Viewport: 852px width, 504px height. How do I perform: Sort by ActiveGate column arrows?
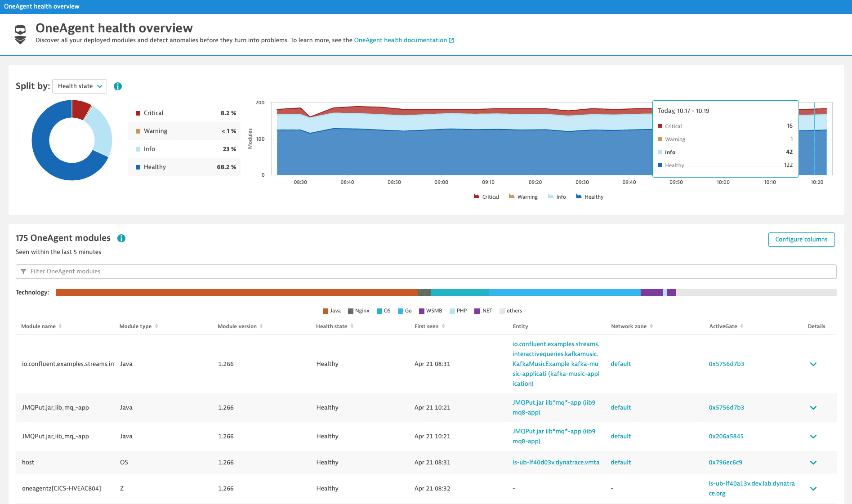pos(742,326)
